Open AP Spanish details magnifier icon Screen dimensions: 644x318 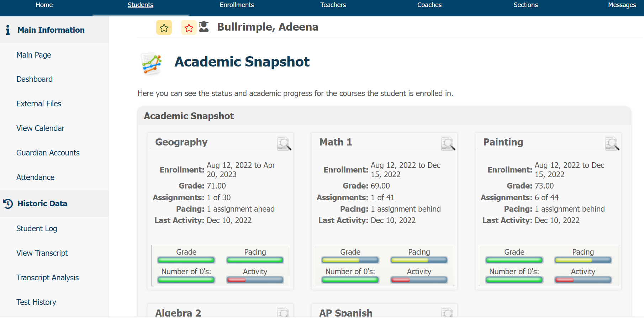pos(447,312)
